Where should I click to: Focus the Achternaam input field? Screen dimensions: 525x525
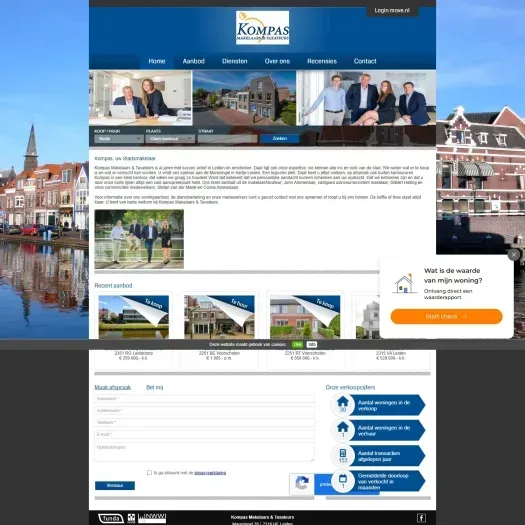205,410
